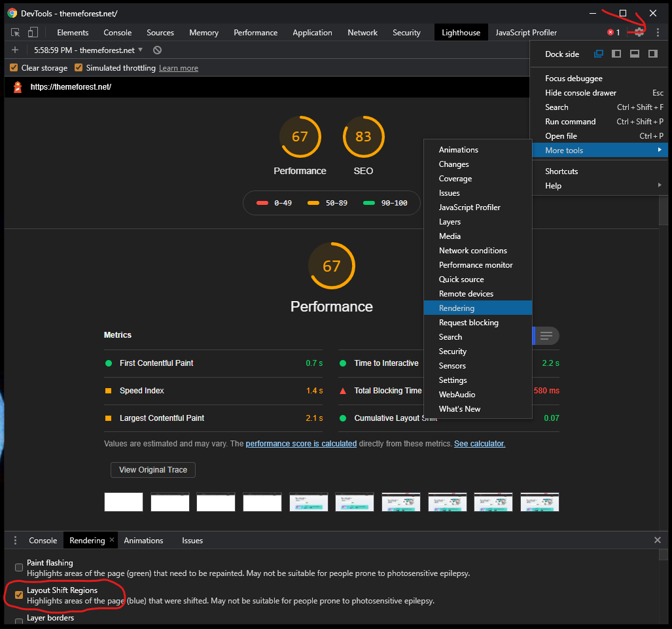
Task: Turn off Layout Shift Regions
Action: click(18, 595)
